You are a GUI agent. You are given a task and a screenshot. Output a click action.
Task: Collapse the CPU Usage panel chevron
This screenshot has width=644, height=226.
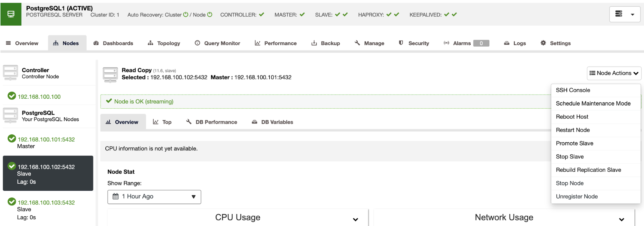tap(355, 220)
